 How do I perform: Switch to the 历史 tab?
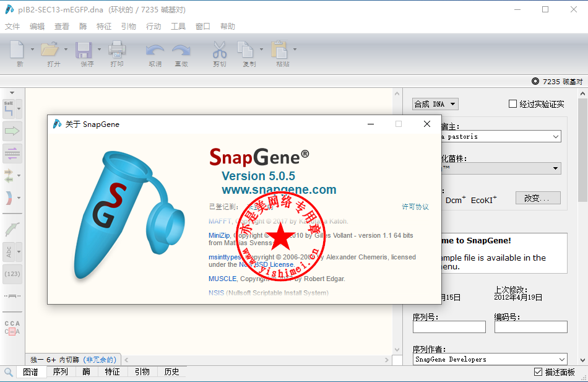(171, 372)
